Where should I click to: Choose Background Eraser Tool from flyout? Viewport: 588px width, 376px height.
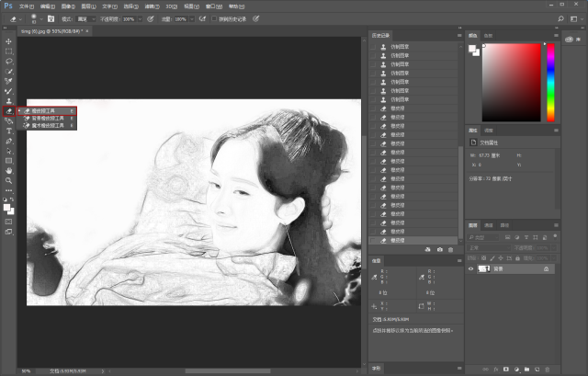(47, 119)
